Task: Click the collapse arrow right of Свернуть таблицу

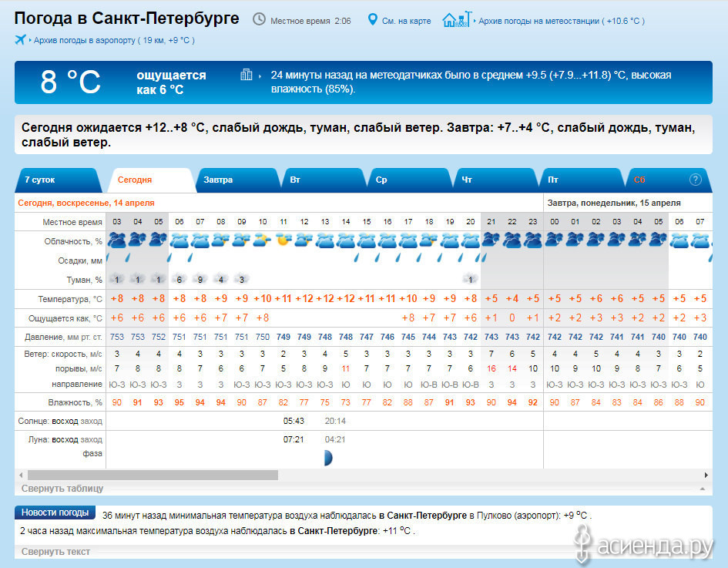Action: pos(703,489)
